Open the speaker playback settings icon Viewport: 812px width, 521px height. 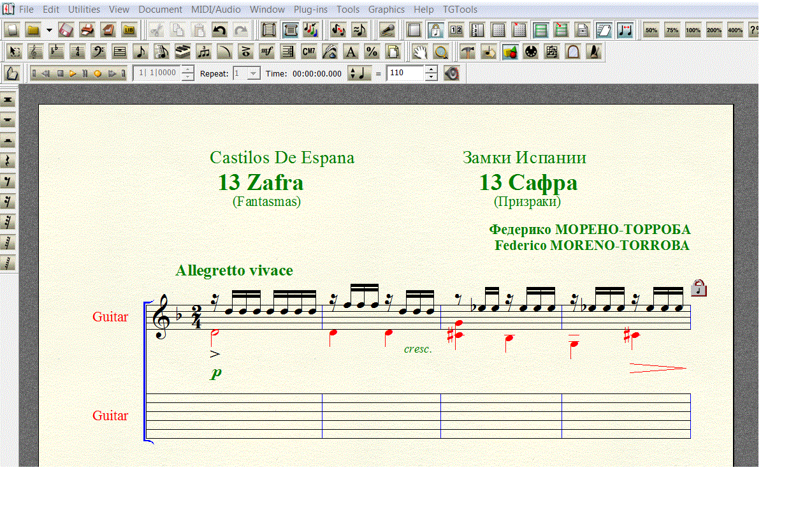point(451,73)
